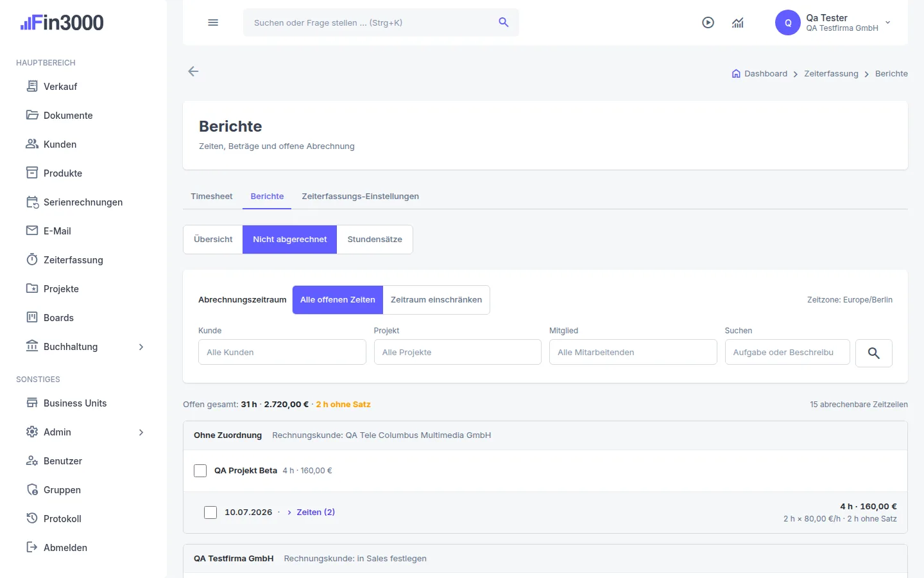Click '2 h × 80,00 €/h' rate detail
Viewport: 924px width, 578px height.
(812, 519)
